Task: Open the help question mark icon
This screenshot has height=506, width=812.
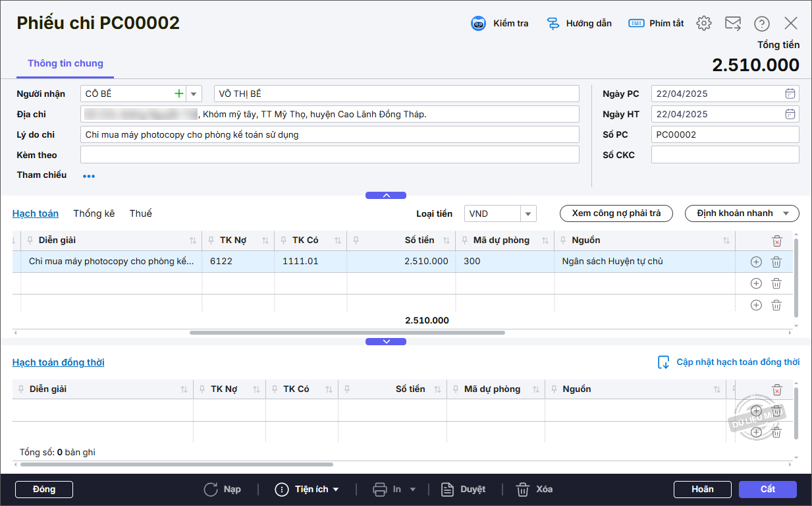Action: point(762,24)
